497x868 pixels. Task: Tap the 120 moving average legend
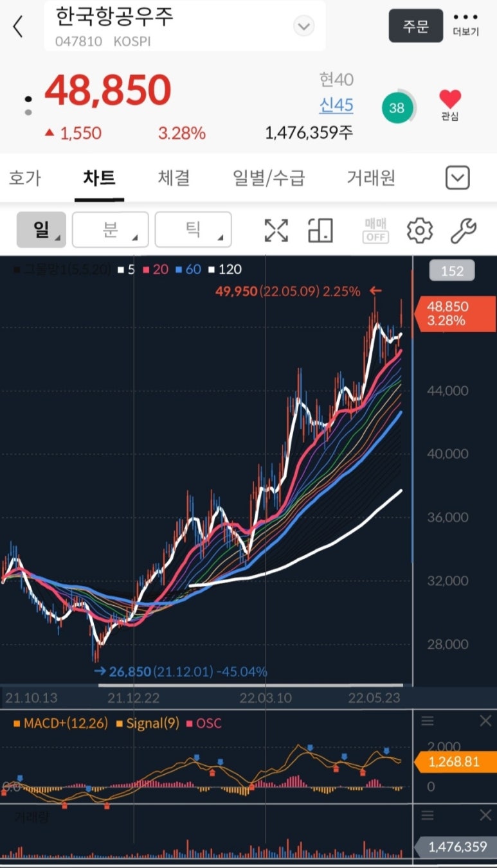[x=225, y=270]
